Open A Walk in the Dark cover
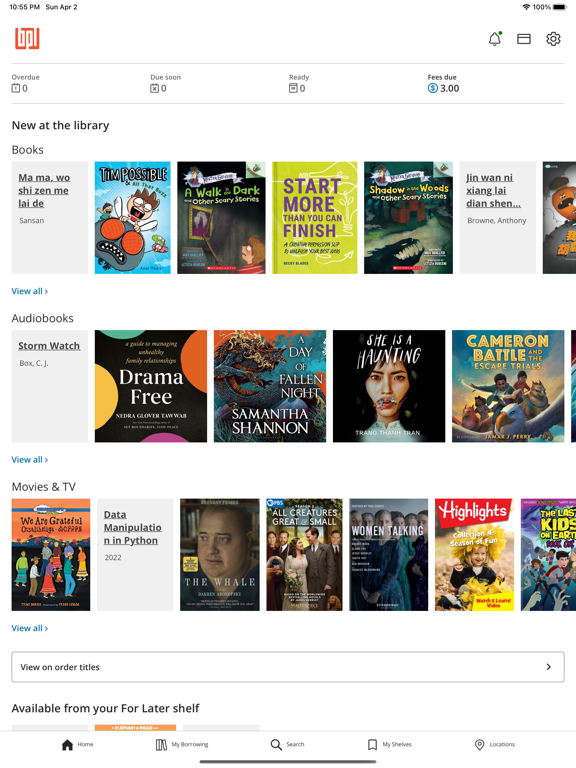 click(x=221, y=217)
